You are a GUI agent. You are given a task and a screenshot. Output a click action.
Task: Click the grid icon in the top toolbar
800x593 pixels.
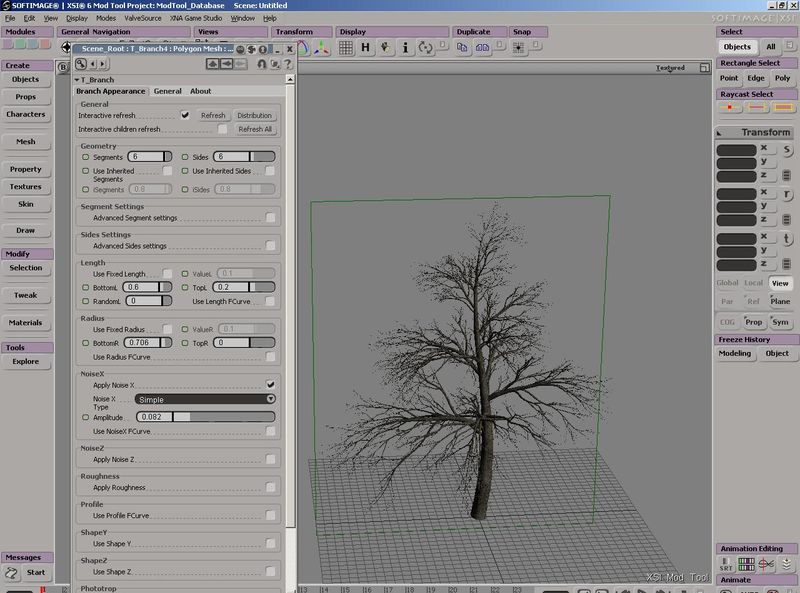344,48
